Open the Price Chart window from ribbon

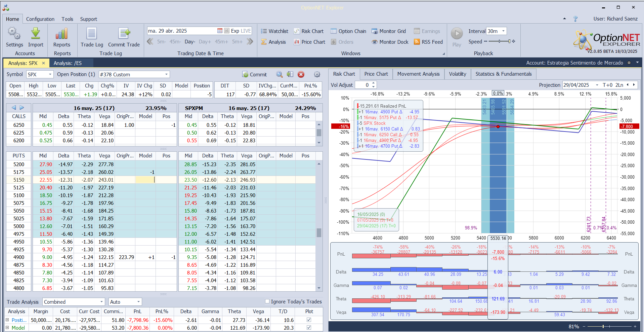click(x=309, y=42)
